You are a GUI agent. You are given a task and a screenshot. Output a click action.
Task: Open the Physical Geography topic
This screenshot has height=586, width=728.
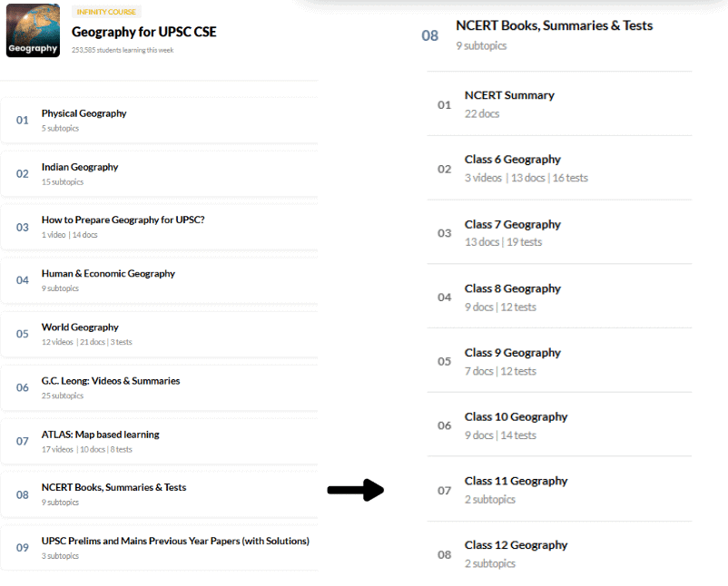point(159,120)
